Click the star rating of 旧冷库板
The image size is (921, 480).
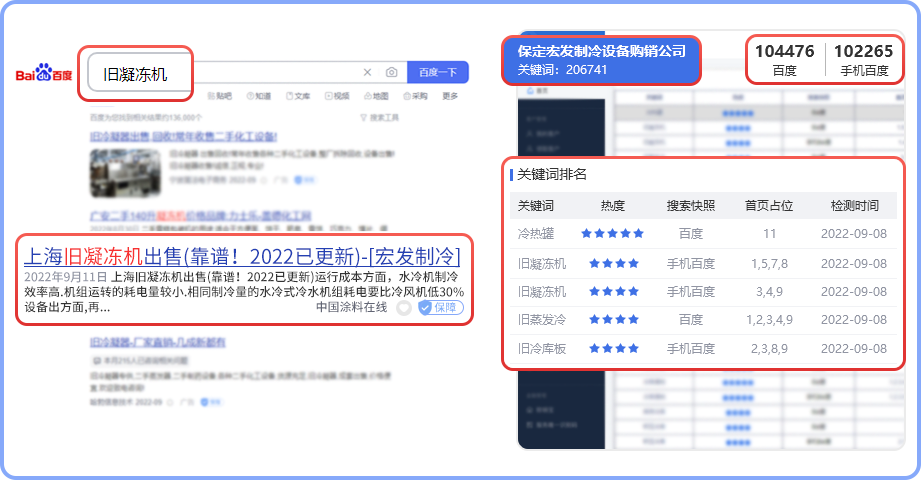click(x=614, y=349)
